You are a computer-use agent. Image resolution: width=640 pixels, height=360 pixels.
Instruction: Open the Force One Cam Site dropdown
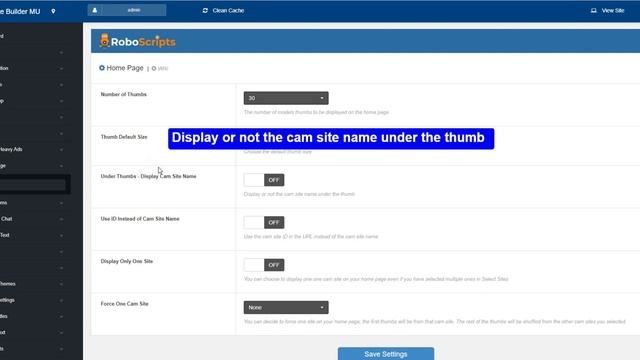[x=286, y=307]
